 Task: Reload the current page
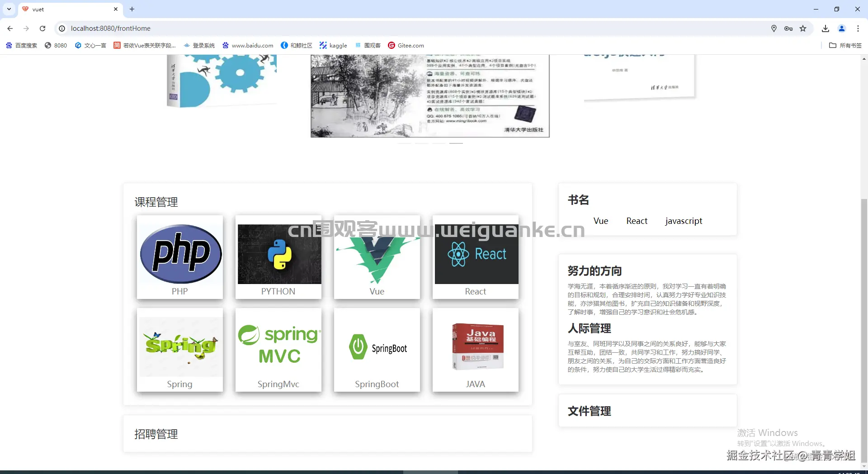click(42, 28)
